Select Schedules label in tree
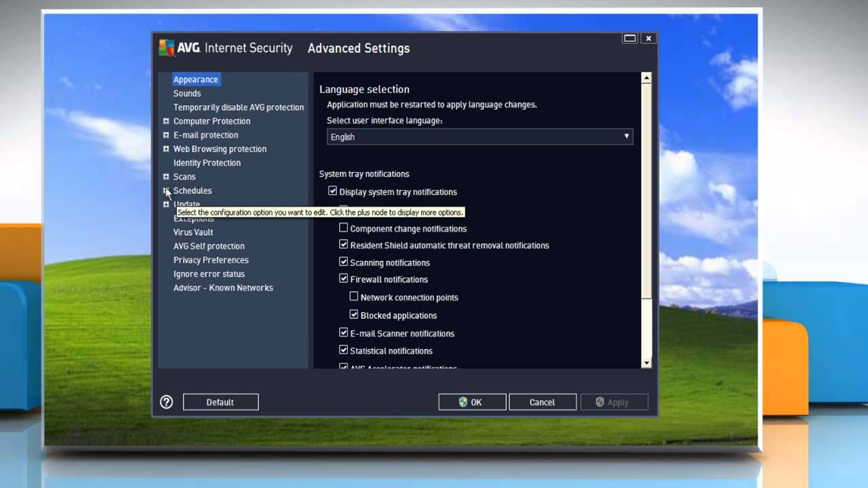Image resolution: width=868 pixels, height=488 pixels. 193,190
